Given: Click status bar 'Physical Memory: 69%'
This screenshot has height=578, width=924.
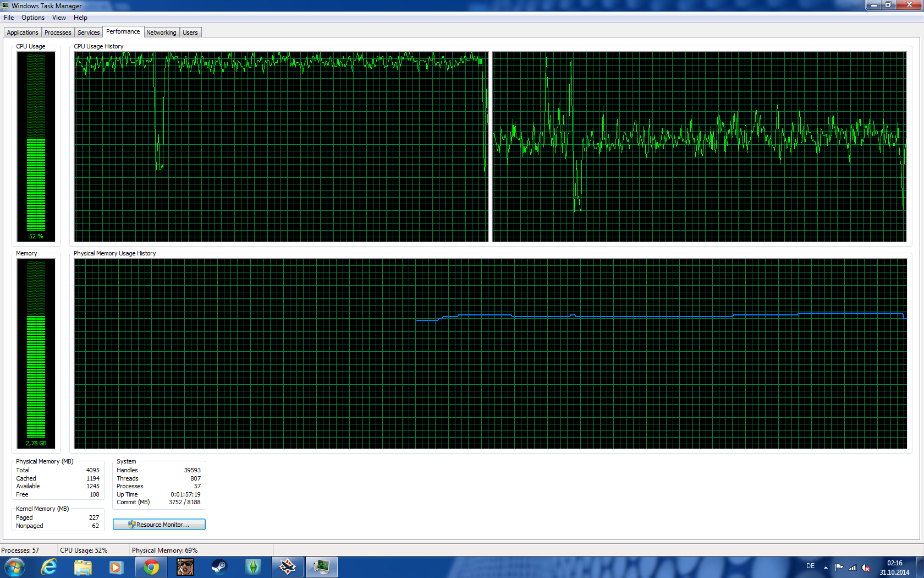Looking at the screenshot, I should pyautogui.click(x=164, y=550).
